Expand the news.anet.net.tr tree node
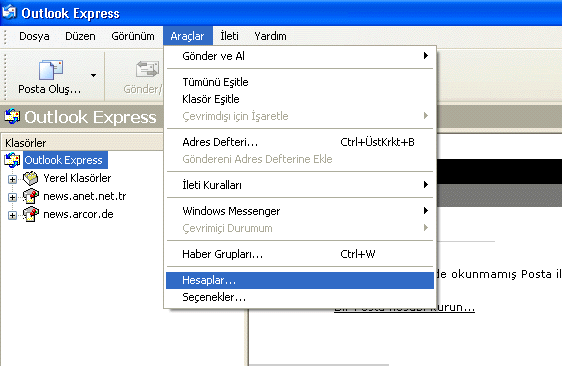This screenshot has height=366, width=562. (x=12, y=197)
